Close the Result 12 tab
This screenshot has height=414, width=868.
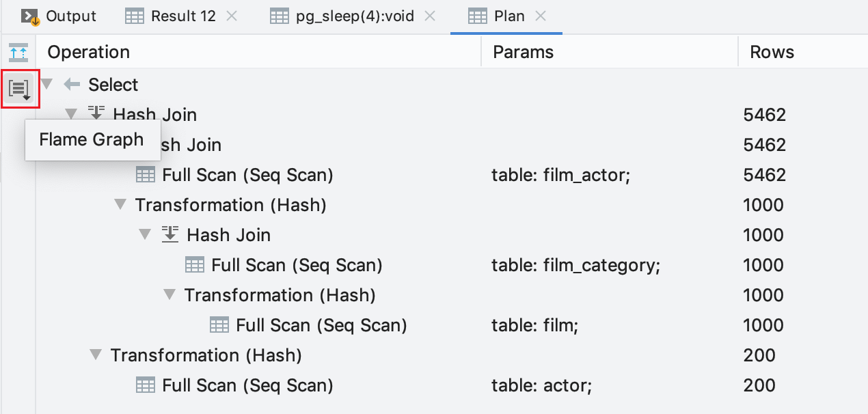pyautogui.click(x=232, y=16)
